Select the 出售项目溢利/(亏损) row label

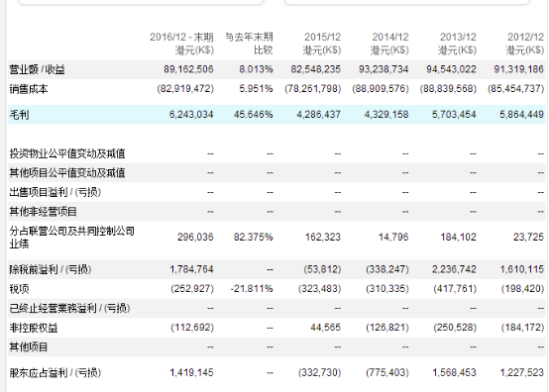[55, 192]
